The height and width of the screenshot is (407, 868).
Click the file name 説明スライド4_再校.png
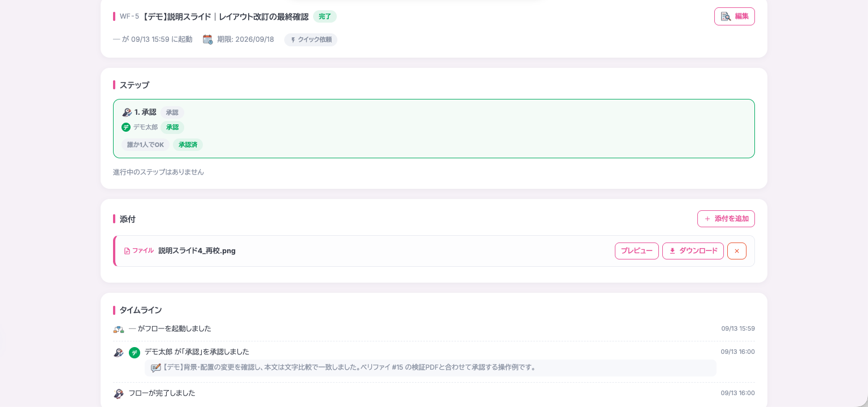tap(197, 251)
